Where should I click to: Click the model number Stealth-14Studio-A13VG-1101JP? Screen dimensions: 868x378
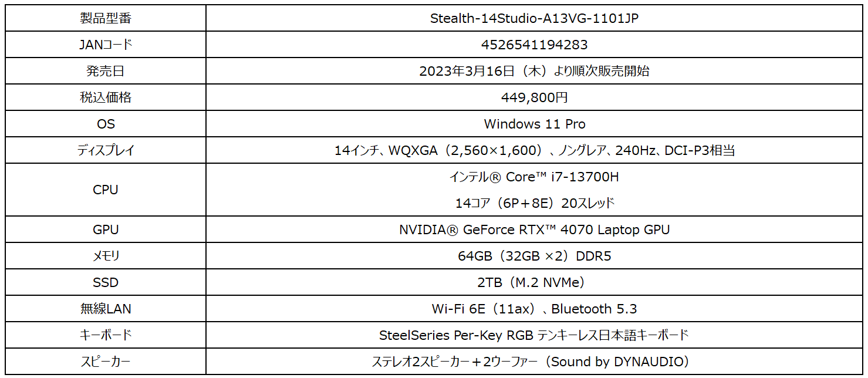534,18
